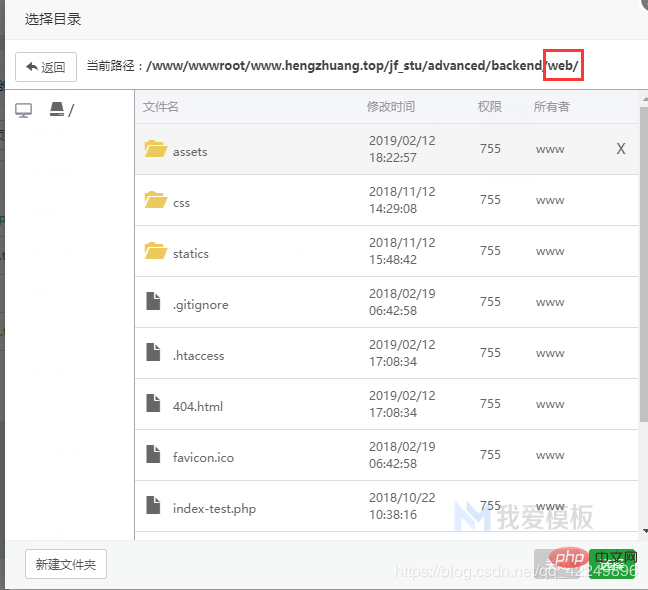Delete assets row using X
Image resolution: width=648 pixels, height=590 pixels.
coord(621,149)
